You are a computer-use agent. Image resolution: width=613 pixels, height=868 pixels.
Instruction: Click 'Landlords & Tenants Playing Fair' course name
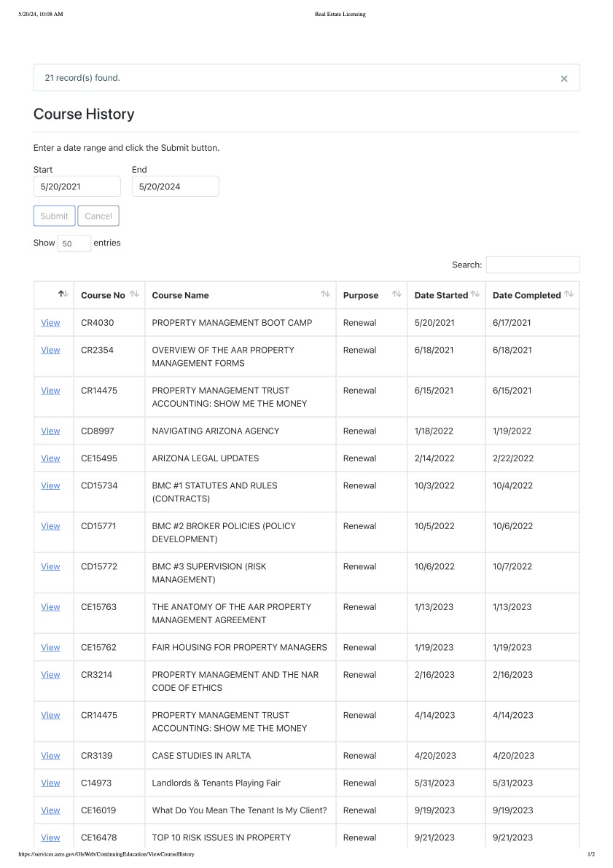[x=216, y=783]
